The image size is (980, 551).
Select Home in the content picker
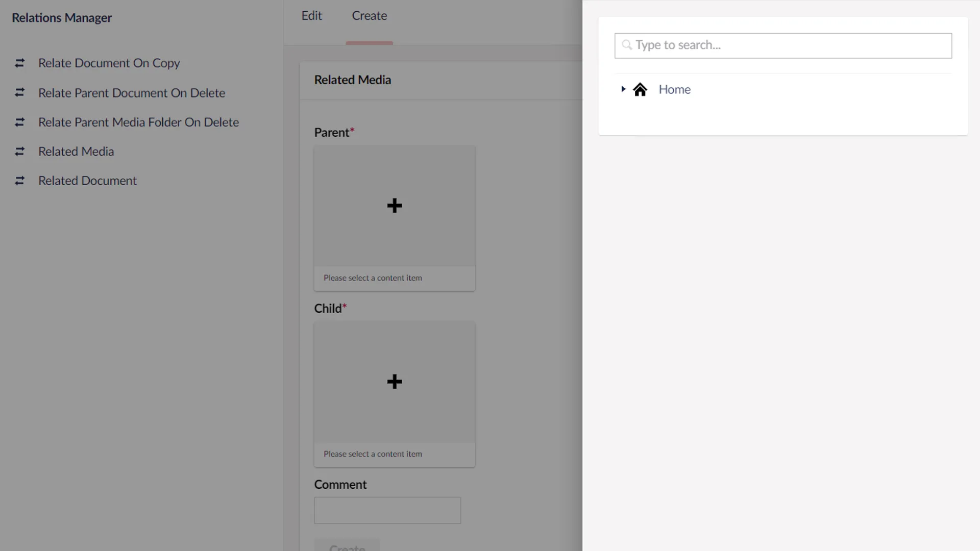pos(674,90)
